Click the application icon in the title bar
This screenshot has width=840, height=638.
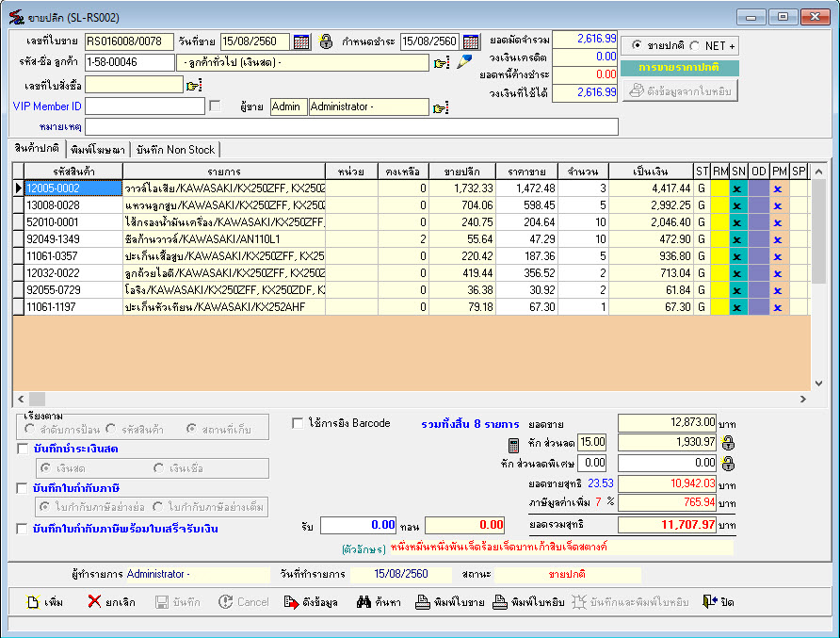tap(16, 17)
